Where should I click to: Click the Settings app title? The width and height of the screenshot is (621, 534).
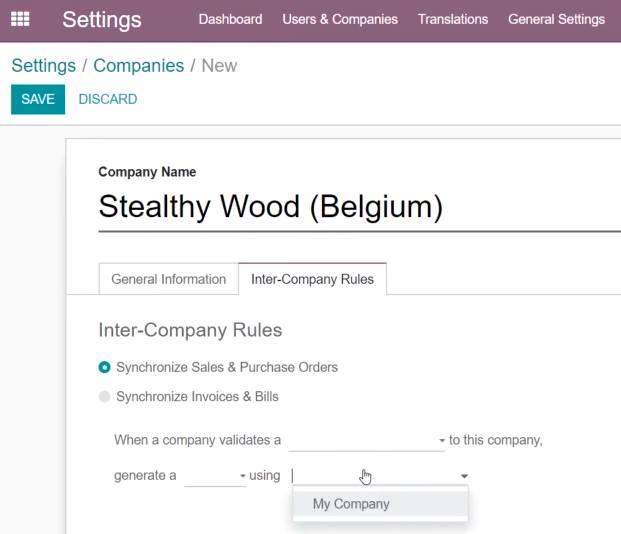tap(102, 19)
